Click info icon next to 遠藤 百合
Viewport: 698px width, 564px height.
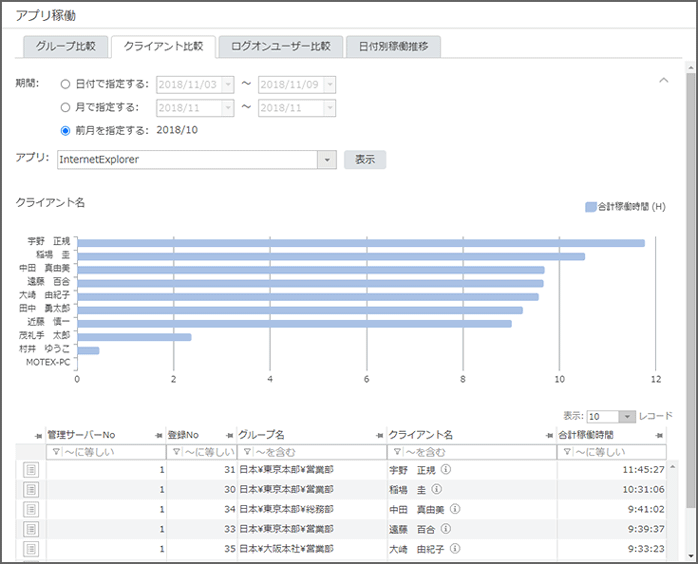446,529
